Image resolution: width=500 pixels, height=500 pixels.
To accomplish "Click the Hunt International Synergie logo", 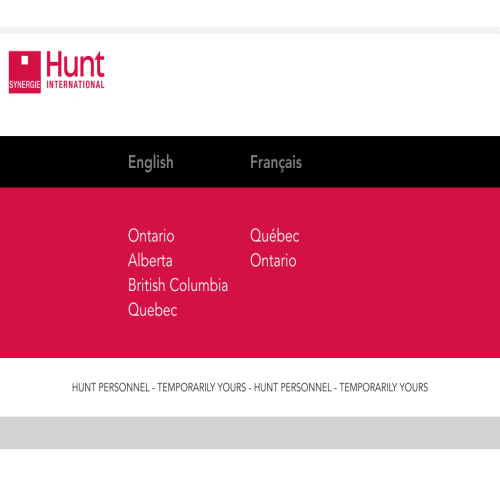I will point(57,72).
